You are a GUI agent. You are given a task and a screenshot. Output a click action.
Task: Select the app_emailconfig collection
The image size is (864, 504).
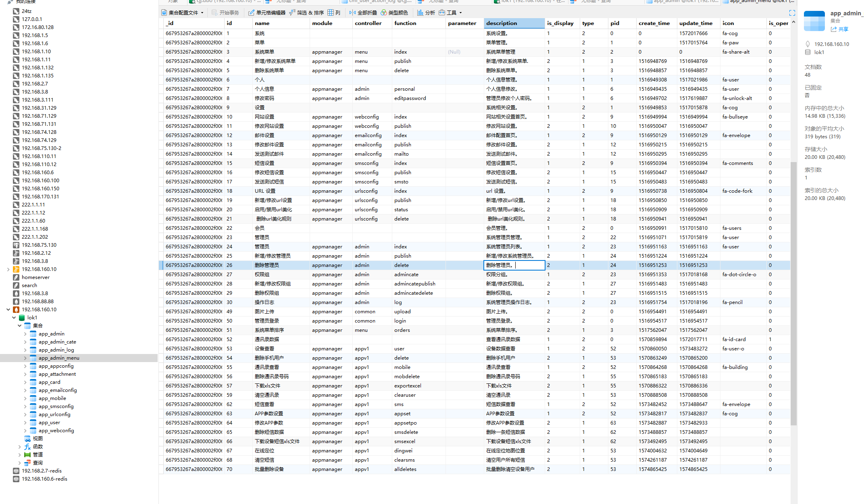(x=58, y=390)
